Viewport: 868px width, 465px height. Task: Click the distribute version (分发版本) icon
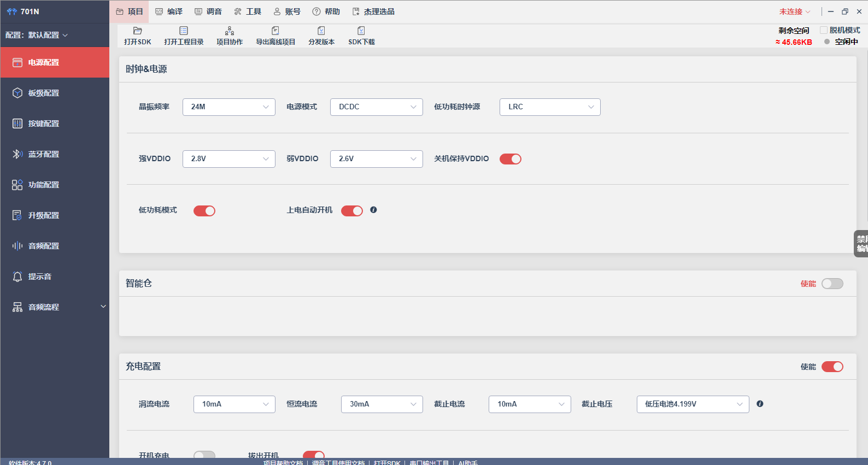tap(321, 31)
